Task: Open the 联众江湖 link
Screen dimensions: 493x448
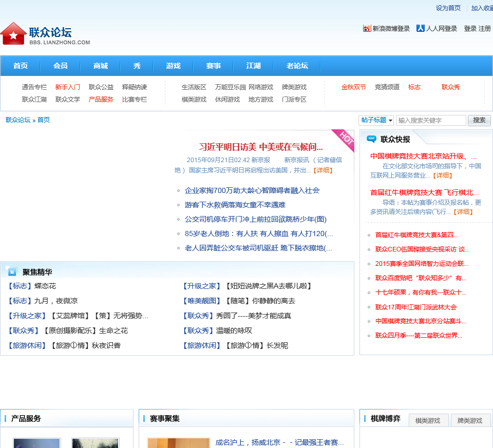Action: click(34, 100)
